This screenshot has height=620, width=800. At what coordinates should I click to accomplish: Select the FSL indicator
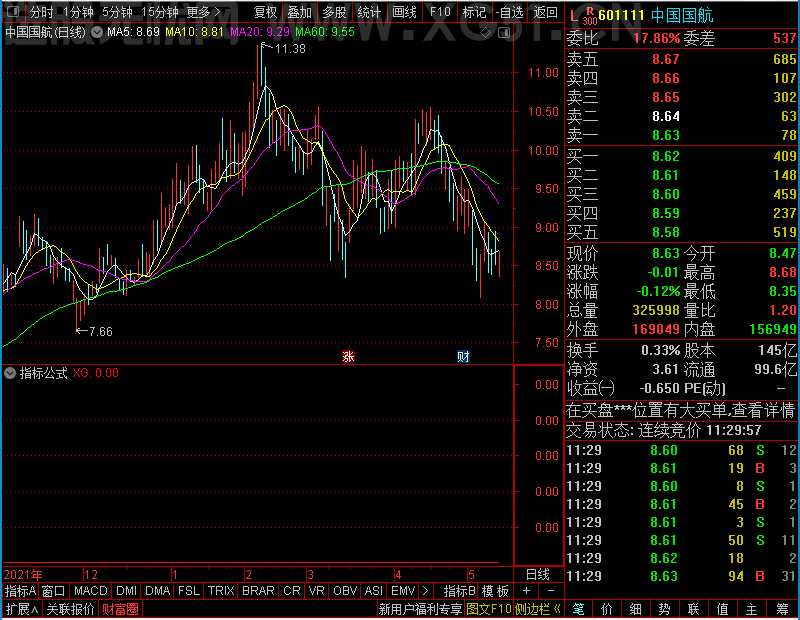[x=189, y=591]
